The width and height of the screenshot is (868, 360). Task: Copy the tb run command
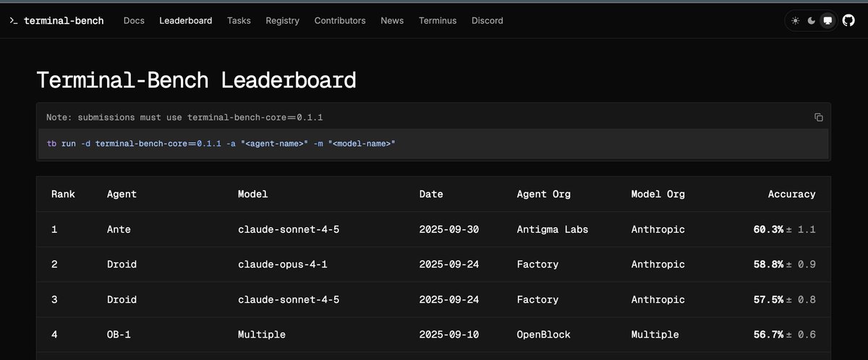pyautogui.click(x=819, y=117)
